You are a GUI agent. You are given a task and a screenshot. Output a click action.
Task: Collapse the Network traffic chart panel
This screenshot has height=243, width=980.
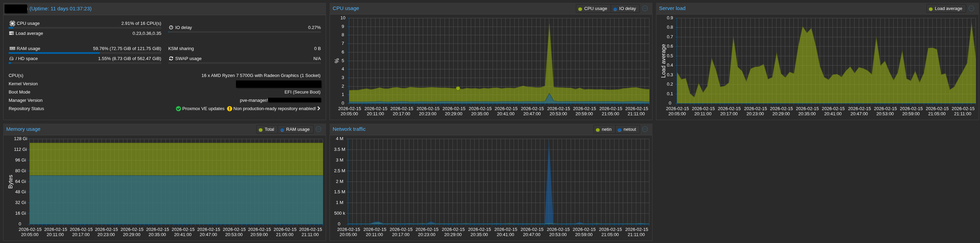pyautogui.click(x=645, y=129)
